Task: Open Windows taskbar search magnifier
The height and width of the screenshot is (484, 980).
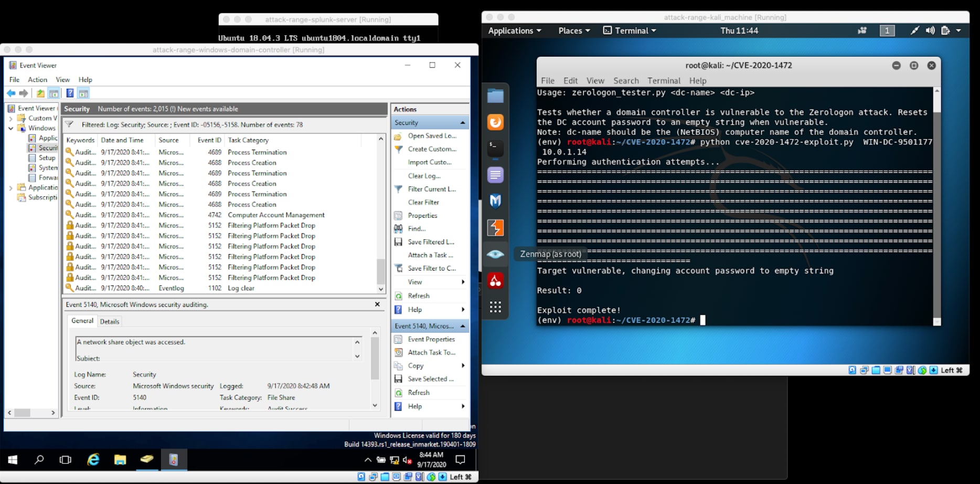Action: 39,460
